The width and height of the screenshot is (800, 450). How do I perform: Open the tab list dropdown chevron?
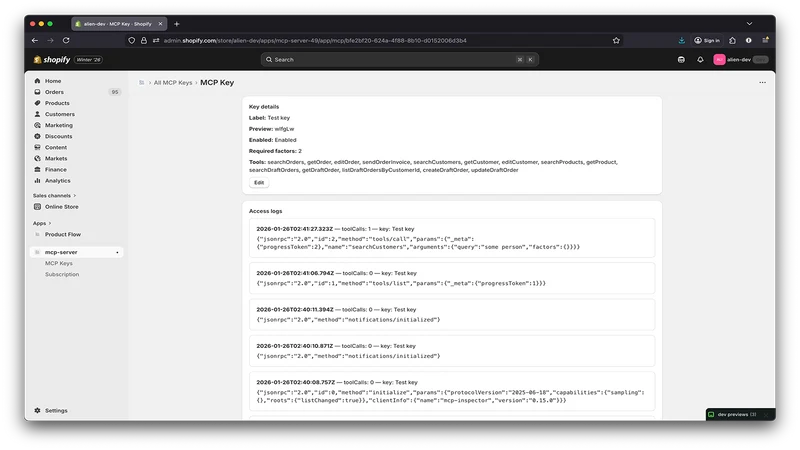click(749, 23)
